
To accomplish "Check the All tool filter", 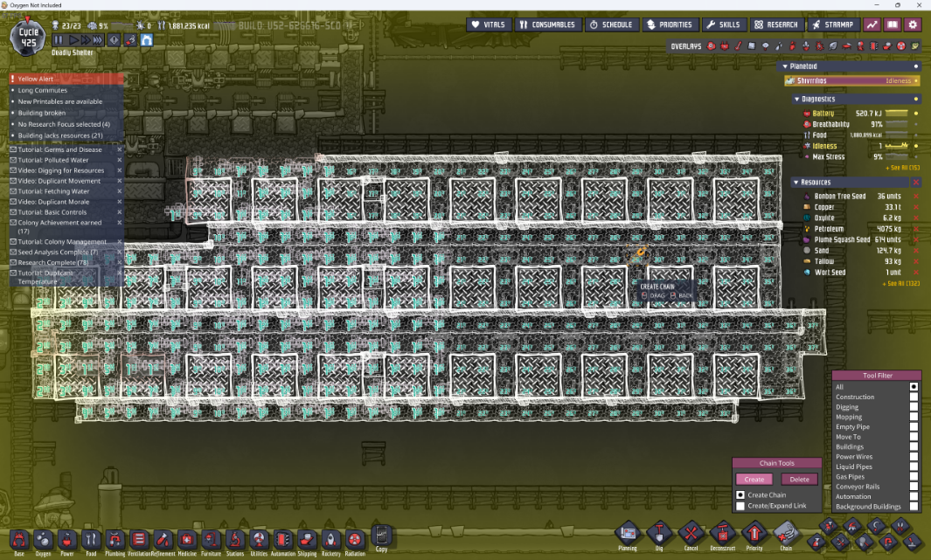I will point(914,387).
